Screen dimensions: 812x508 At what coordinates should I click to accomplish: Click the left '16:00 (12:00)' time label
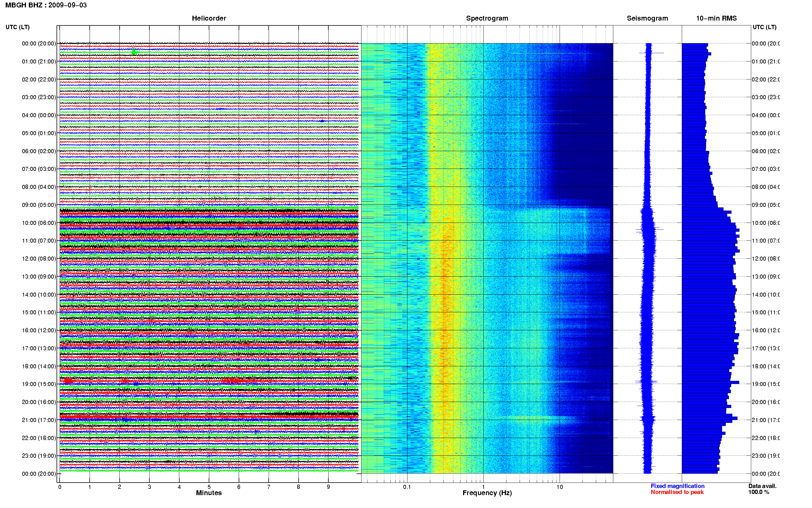pyautogui.click(x=39, y=330)
